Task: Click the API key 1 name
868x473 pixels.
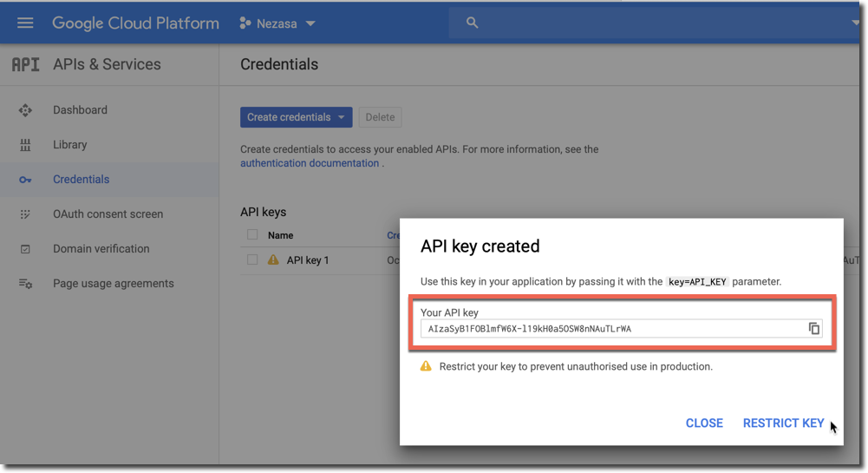Action: tap(308, 260)
